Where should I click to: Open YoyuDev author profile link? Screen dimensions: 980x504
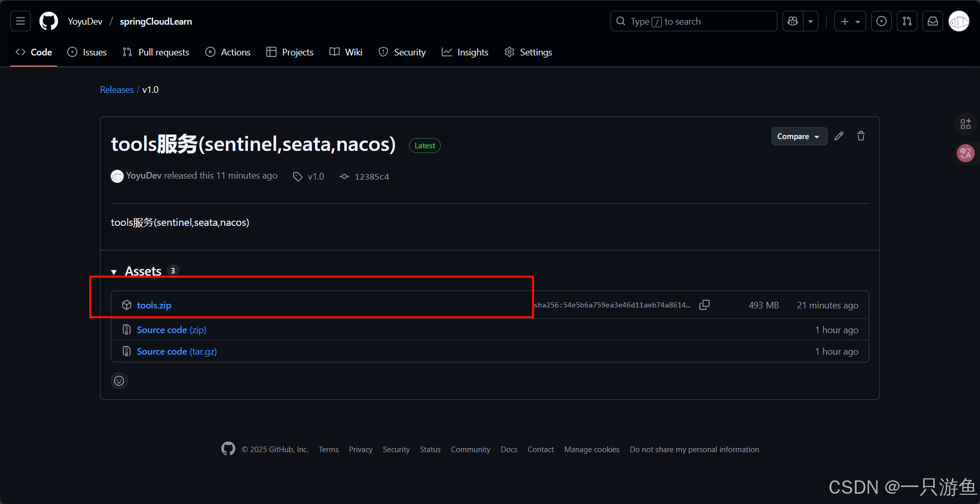pos(144,176)
